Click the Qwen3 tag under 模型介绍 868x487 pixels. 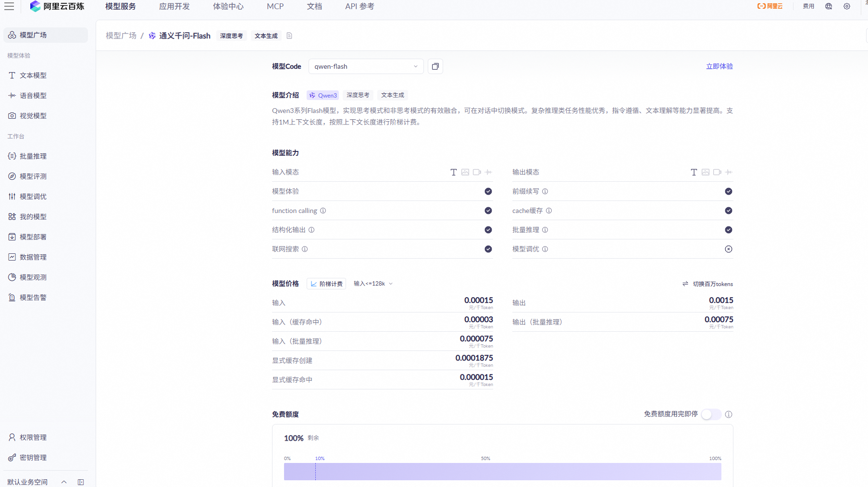(x=323, y=95)
